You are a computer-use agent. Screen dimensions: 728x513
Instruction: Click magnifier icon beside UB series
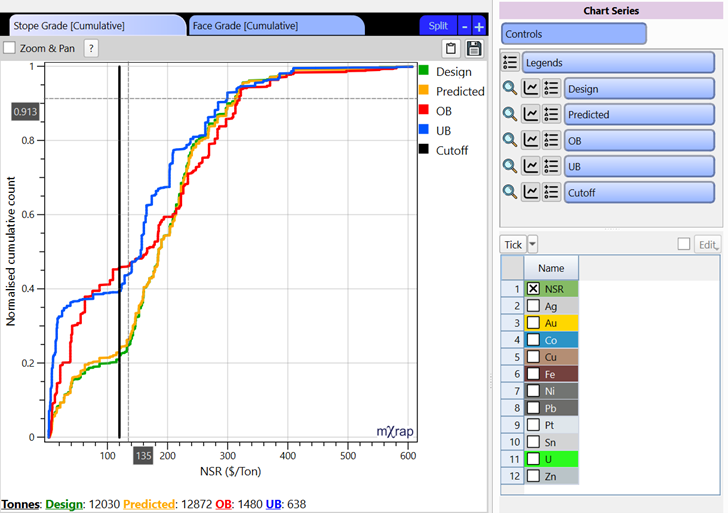click(510, 166)
